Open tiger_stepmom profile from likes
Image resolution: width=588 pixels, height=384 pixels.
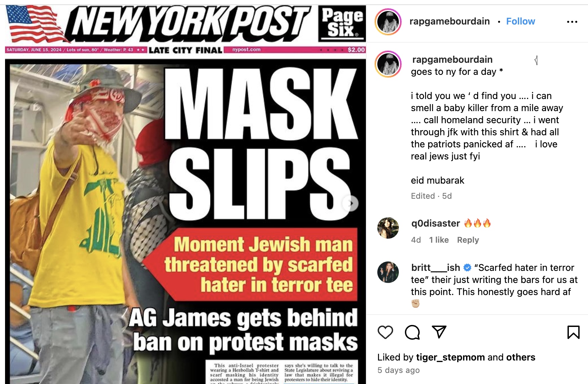(x=450, y=357)
